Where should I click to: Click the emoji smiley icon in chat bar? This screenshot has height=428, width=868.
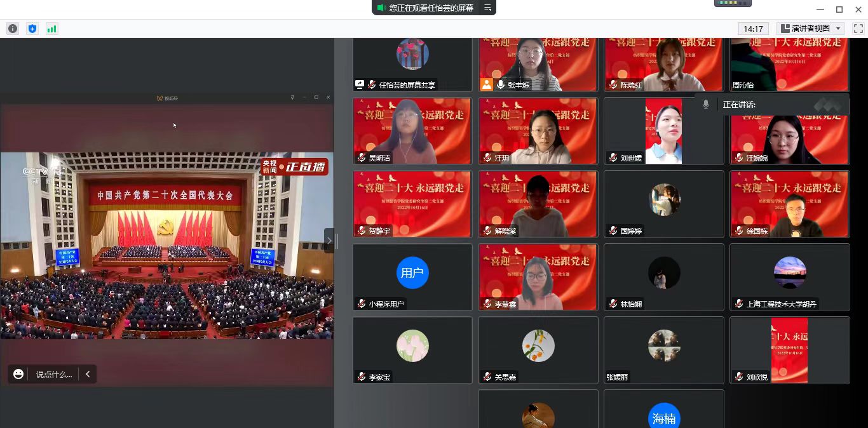18,374
